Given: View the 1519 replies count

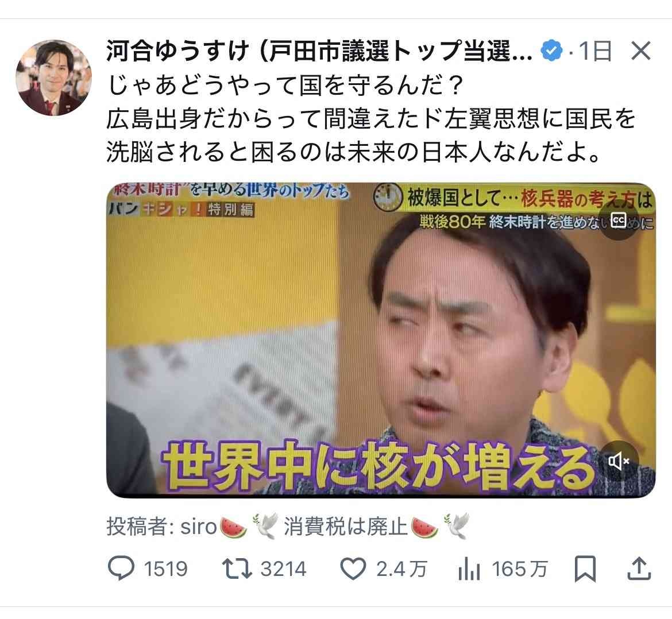Looking at the screenshot, I should tap(166, 569).
